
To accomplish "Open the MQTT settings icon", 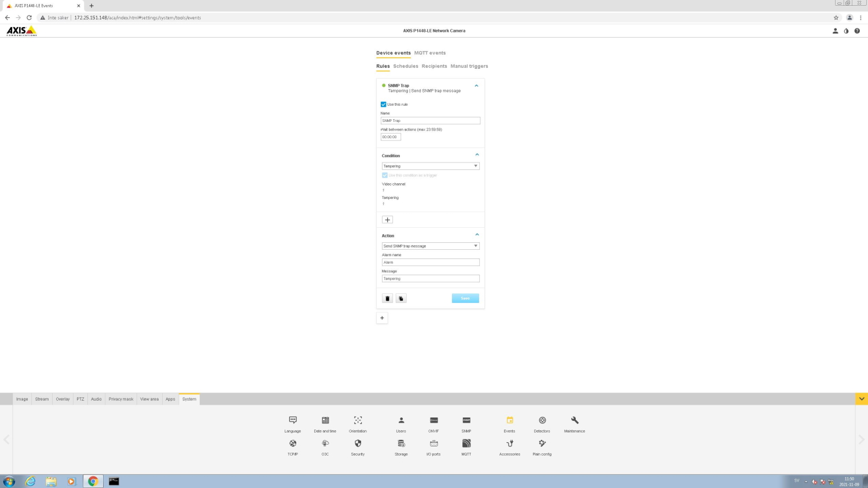I will point(466,443).
